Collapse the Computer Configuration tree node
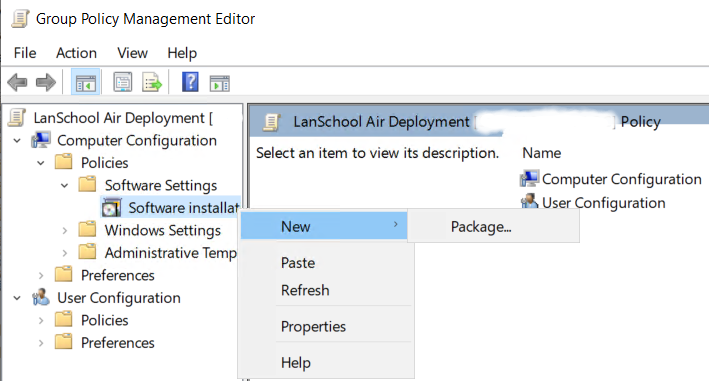Image resolution: width=709 pixels, height=381 pixels. pos(17,141)
